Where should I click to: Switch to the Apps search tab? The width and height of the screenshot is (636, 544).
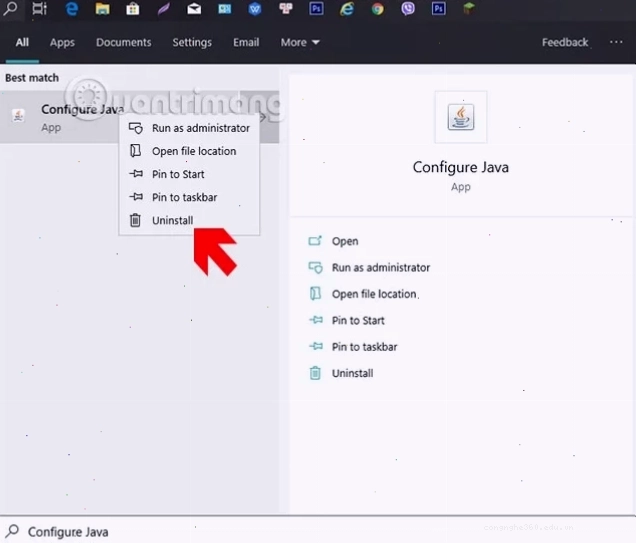pos(62,42)
